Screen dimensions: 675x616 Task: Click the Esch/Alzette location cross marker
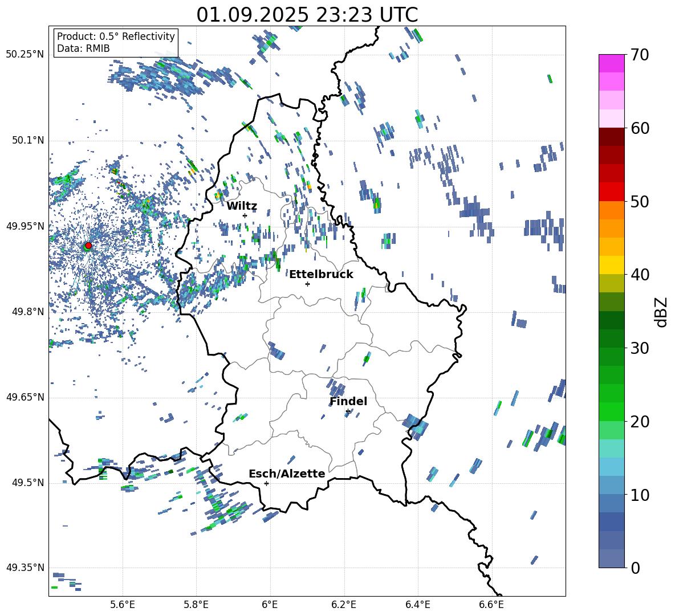tap(266, 483)
